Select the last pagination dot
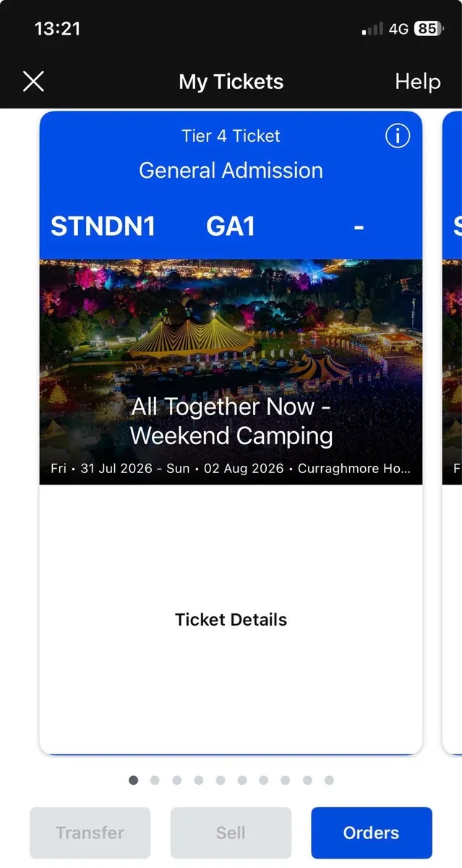462x868 pixels. pos(329,780)
